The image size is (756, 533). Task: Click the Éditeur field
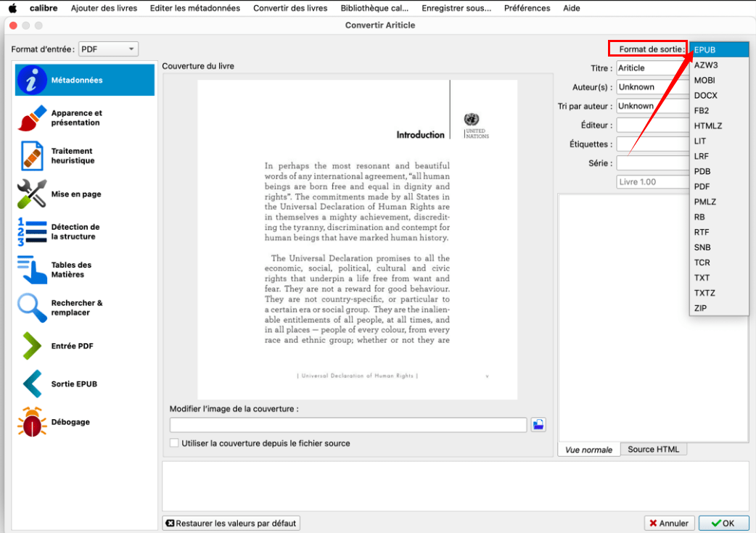(x=653, y=125)
